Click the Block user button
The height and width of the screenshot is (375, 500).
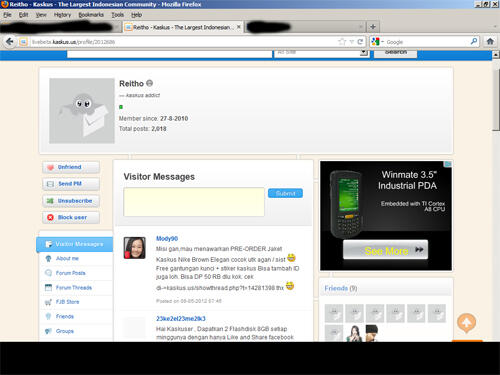pyautogui.click(x=71, y=217)
